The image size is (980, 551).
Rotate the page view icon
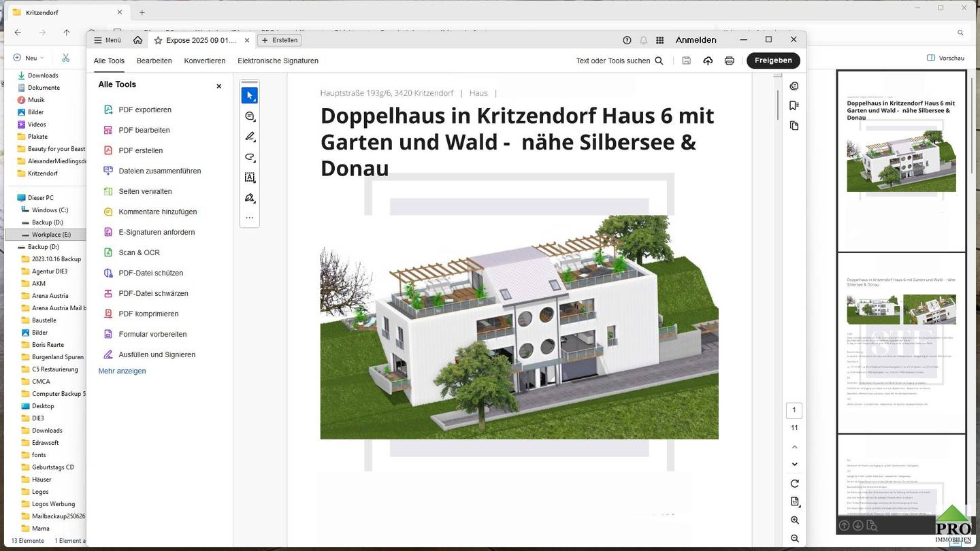tap(794, 484)
